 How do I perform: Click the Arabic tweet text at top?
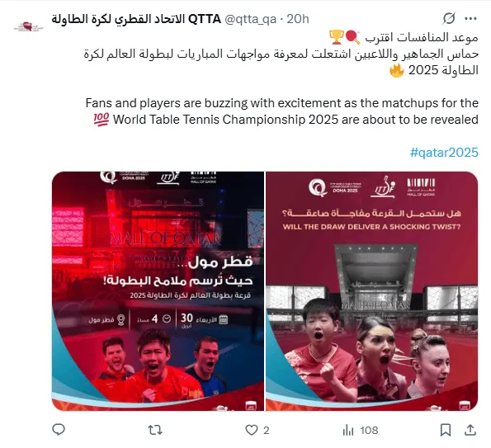click(281, 54)
